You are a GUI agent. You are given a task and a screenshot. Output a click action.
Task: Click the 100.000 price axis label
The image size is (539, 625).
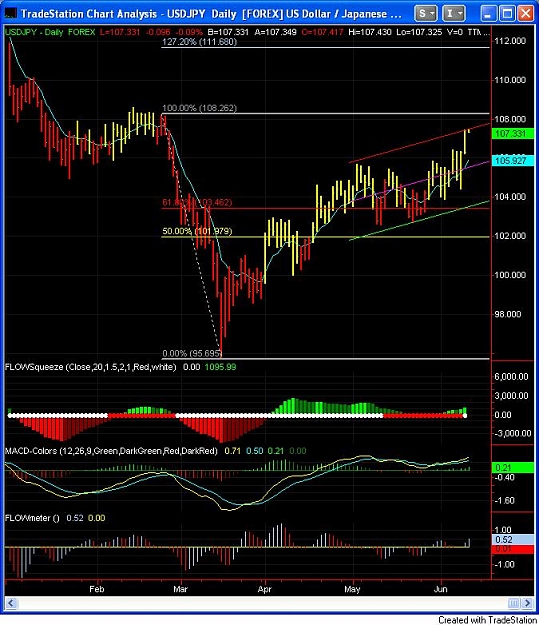tap(510, 275)
